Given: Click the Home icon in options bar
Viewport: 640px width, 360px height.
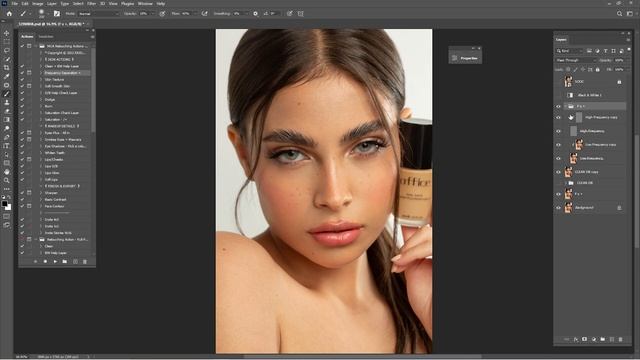Looking at the screenshot, I should (9, 13).
